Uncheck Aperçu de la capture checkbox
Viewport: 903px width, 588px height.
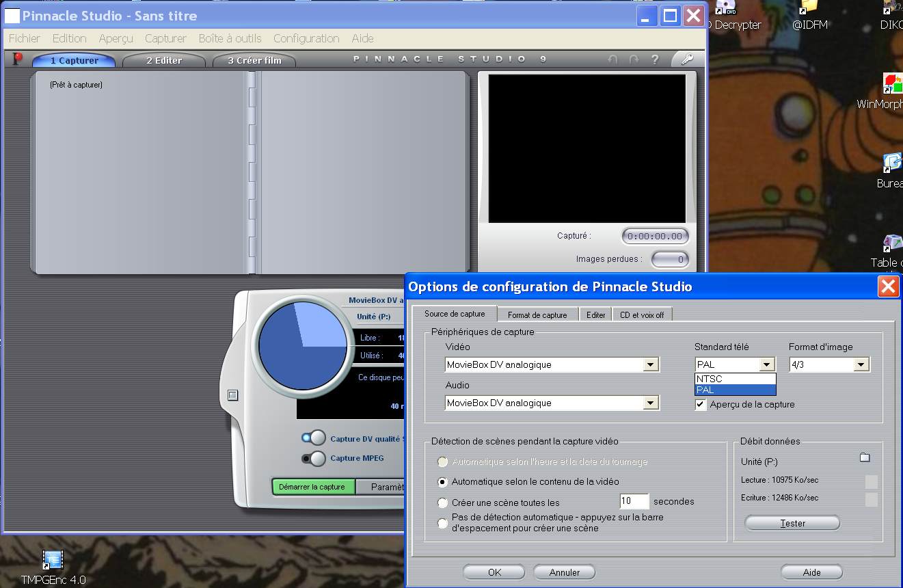click(x=701, y=405)
